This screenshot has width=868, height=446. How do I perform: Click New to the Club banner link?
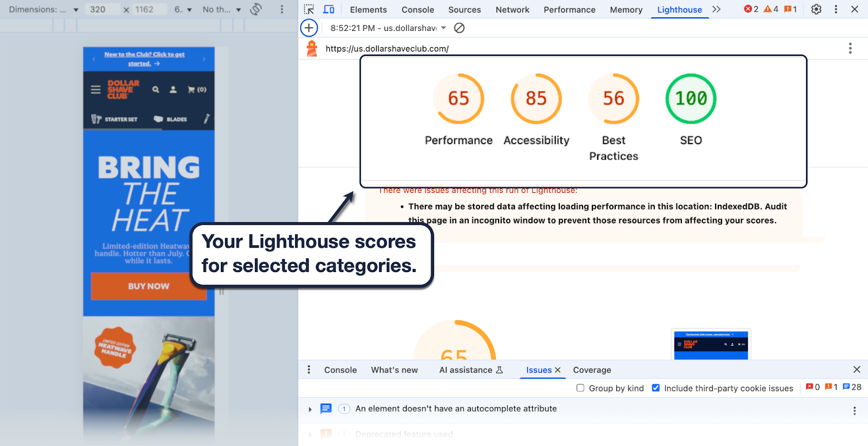[144, 59]
